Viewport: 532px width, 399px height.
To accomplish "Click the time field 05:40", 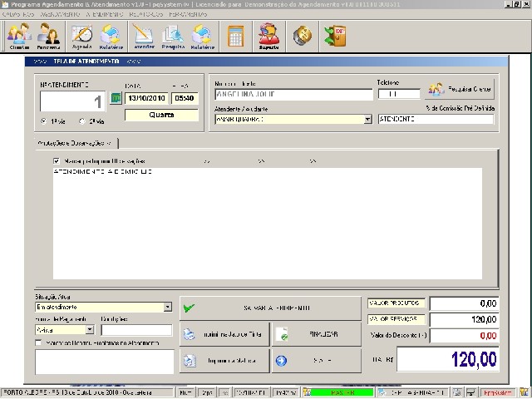I will point(185,98).
